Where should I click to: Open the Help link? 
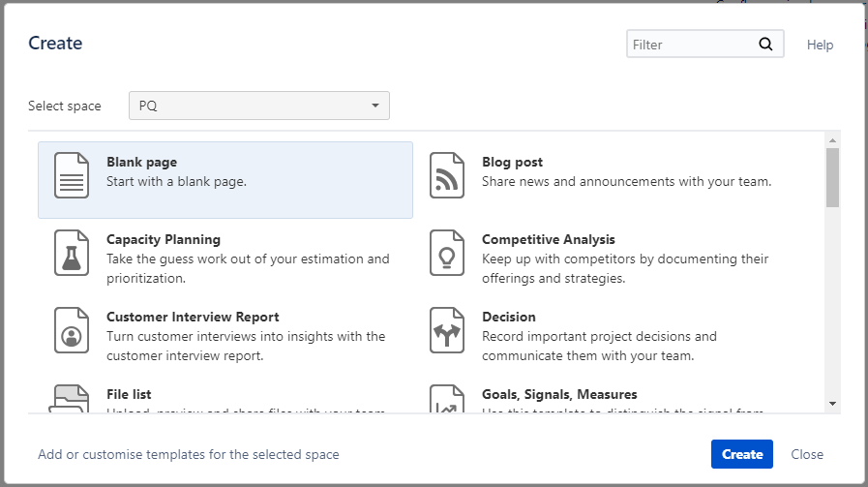pyautogui.click(x=820, y=45)
